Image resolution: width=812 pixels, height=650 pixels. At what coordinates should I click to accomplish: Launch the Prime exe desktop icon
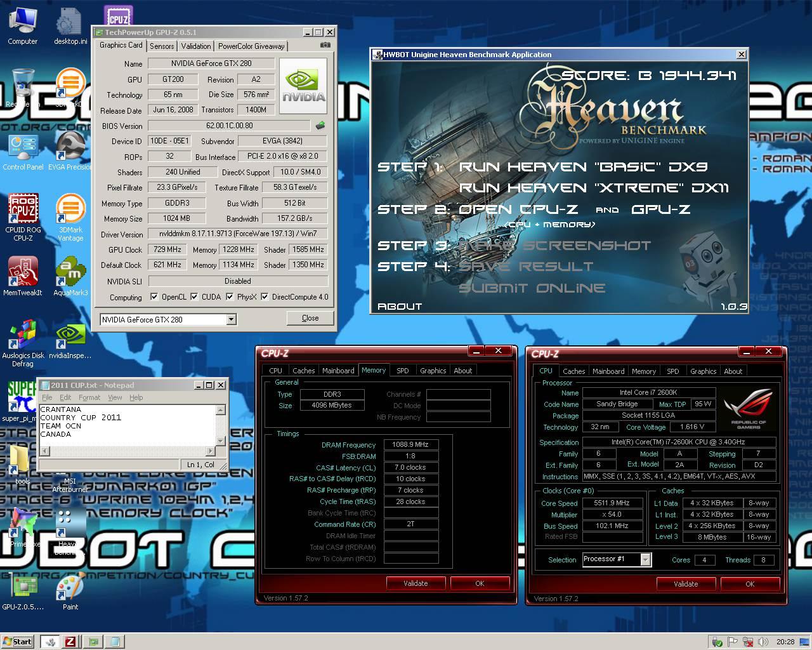point(23,528)
